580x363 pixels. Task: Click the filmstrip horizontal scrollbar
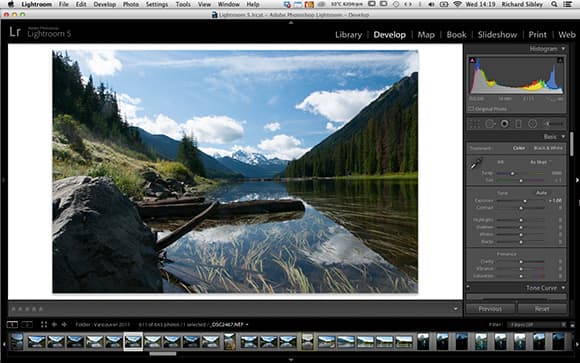pyautogui.click(x=162, y=354)
